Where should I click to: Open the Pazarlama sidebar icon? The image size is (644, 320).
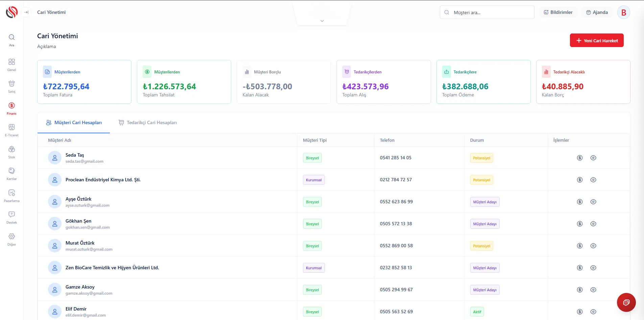click(x=11, y=196)
